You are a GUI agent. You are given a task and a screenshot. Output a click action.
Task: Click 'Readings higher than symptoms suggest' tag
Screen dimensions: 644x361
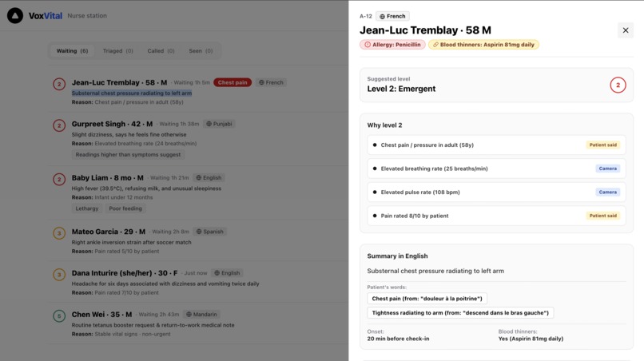(128, 155)
